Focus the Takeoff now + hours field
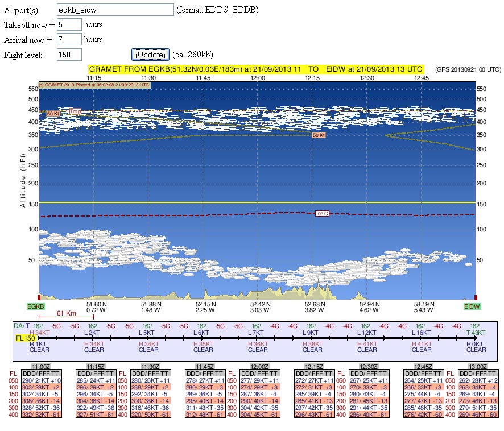The width and height of the screenshot is (504, 431). point(69,25)
